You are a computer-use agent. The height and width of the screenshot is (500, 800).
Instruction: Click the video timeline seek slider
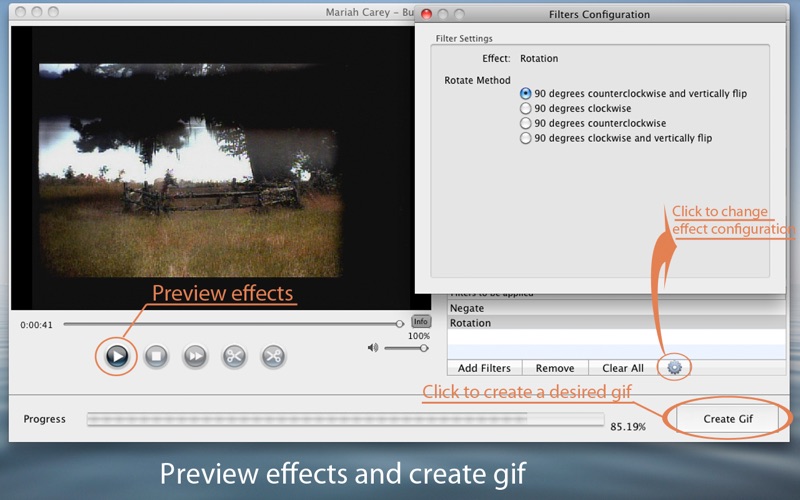pyautogui.click(x=230, y=323)
